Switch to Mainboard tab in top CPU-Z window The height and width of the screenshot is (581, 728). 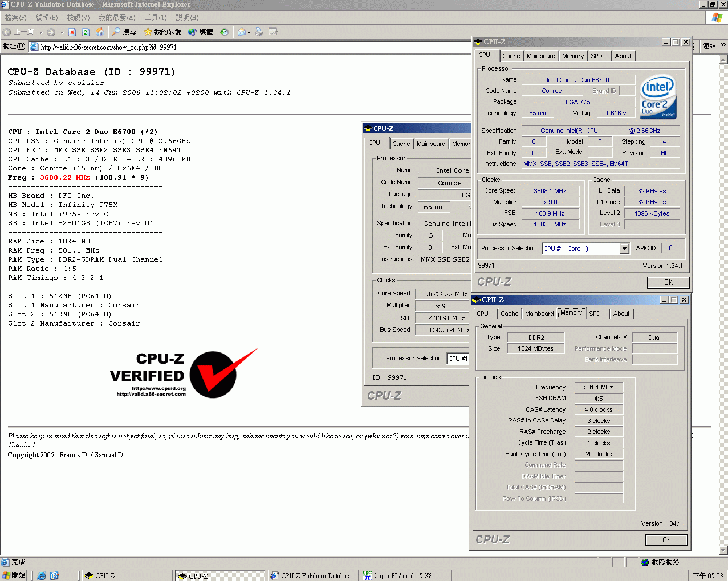[540, 56]
